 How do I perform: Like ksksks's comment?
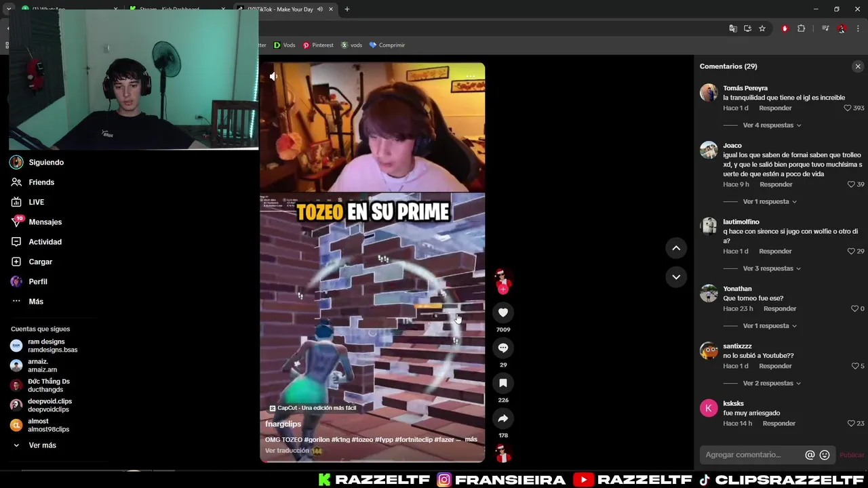(x=851, y=424)
